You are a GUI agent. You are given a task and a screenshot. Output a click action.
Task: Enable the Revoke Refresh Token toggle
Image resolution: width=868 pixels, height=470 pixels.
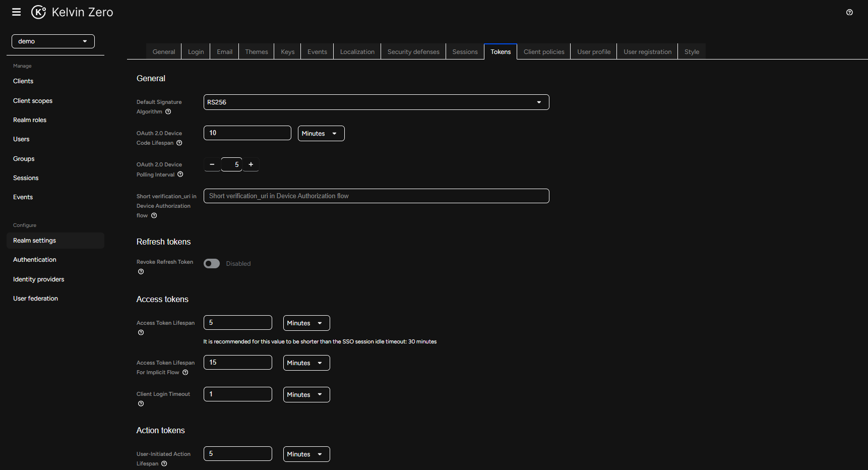click(211, 263)
